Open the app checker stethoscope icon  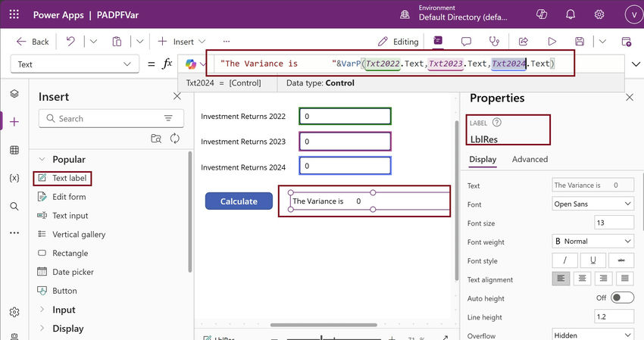494,41
